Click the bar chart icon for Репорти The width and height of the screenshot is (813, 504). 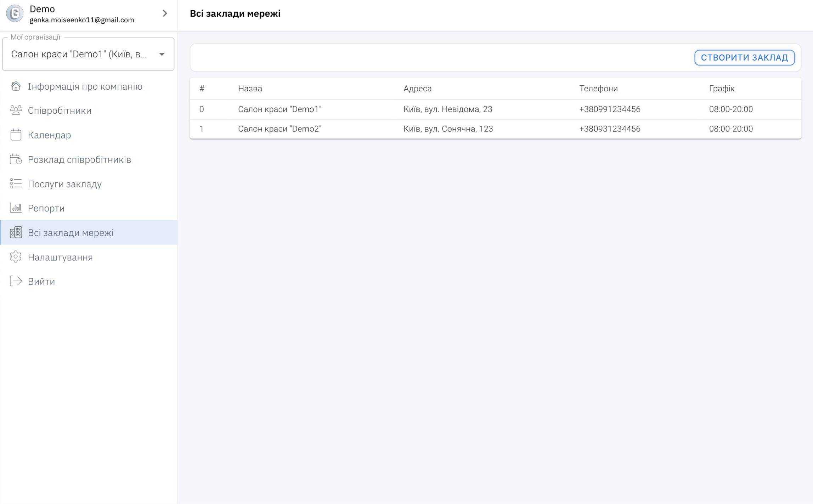16,208
